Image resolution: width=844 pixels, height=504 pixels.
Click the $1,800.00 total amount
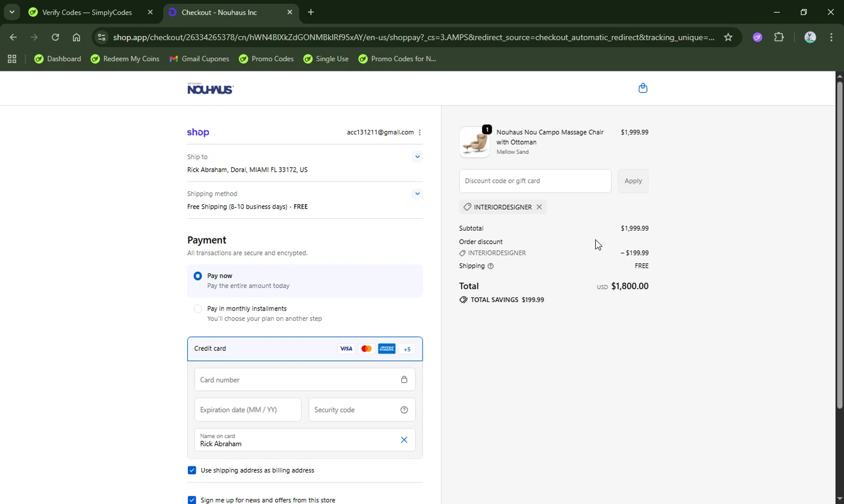[x=630, y=286]
